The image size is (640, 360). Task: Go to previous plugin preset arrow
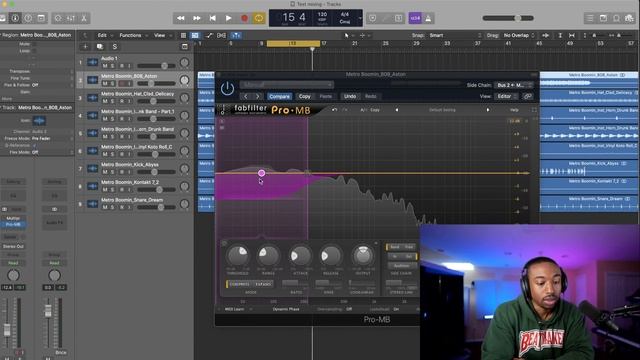(246, 96)
